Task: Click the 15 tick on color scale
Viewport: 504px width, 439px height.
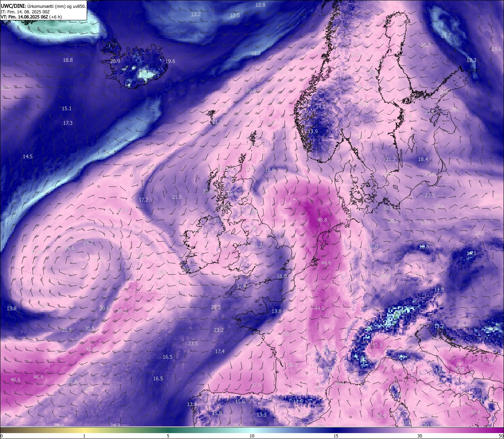Action: click(336, 436)
